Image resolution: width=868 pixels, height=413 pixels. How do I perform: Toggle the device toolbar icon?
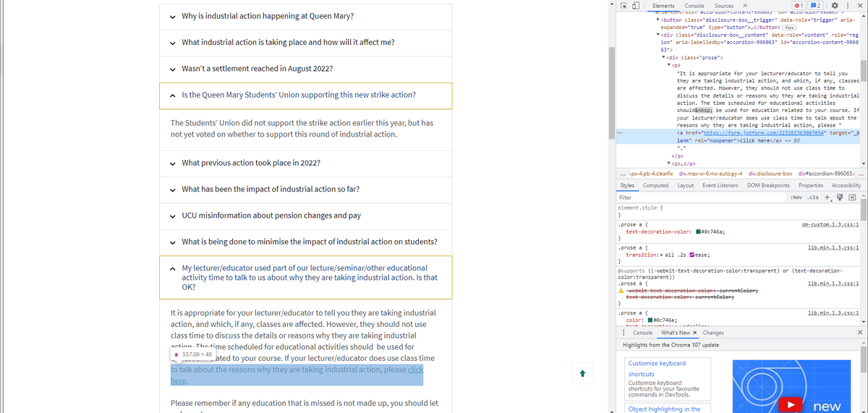coord(634,6)
